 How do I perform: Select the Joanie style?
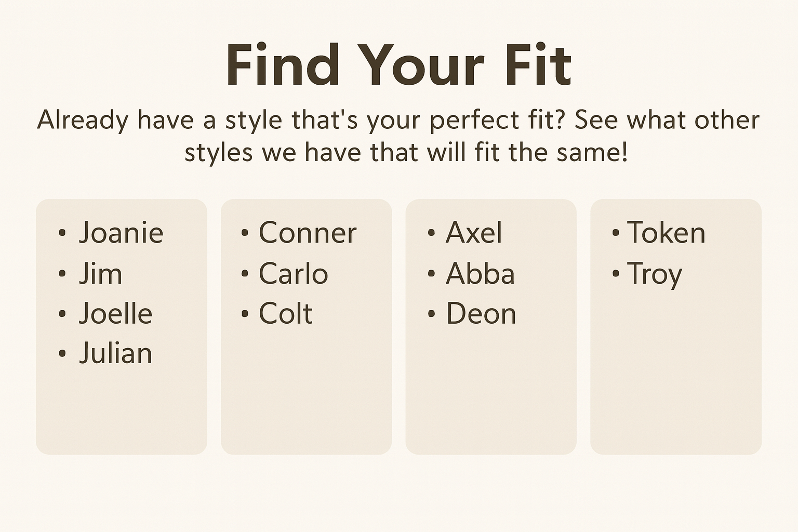[x=121, y=232]
